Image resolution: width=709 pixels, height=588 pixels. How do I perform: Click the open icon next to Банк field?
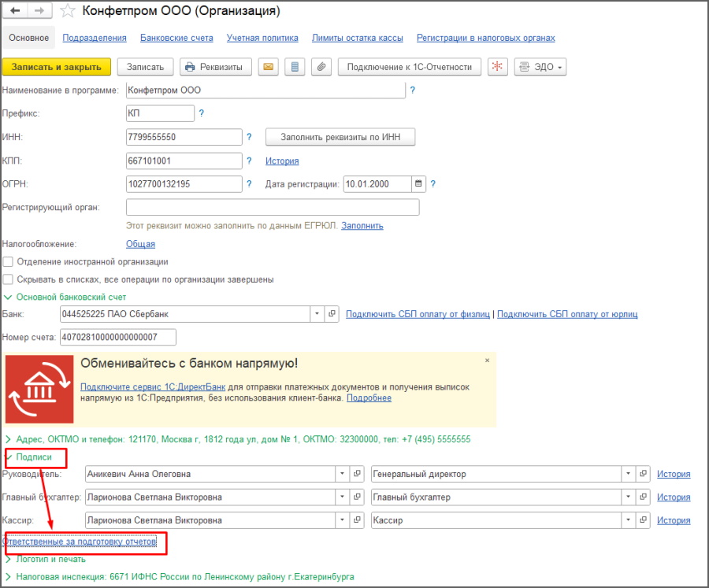click(332, 314)
